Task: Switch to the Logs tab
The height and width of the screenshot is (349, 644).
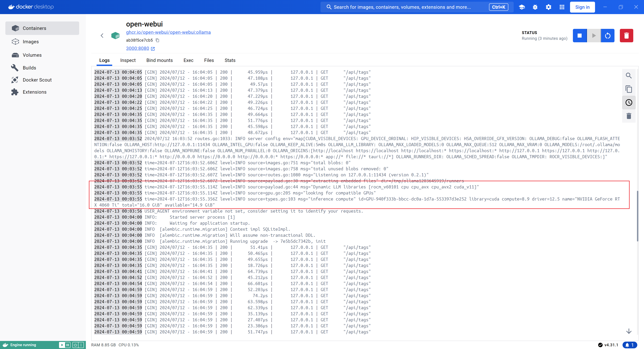Action: [x=104, y=60]
